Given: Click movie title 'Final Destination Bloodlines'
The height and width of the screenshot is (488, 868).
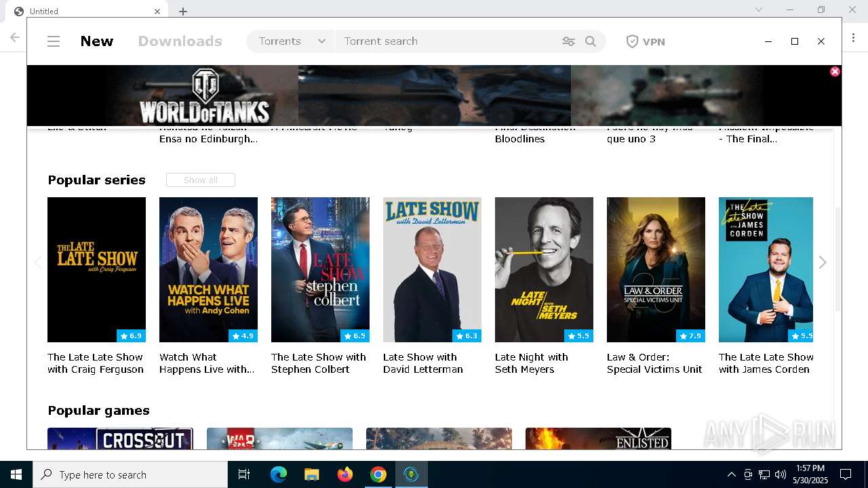Looking at the screenshot, I should 535,133.
